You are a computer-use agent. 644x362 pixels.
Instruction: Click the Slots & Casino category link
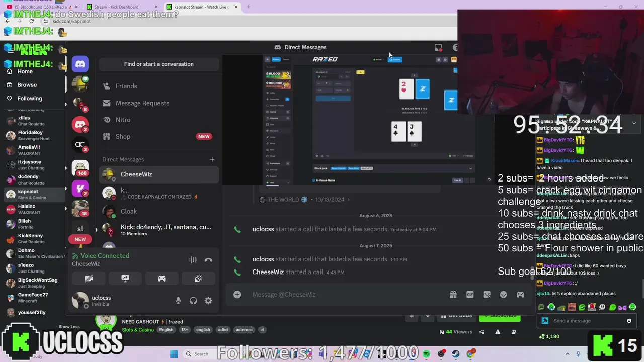pyautogui.click(x=138, y=330)
